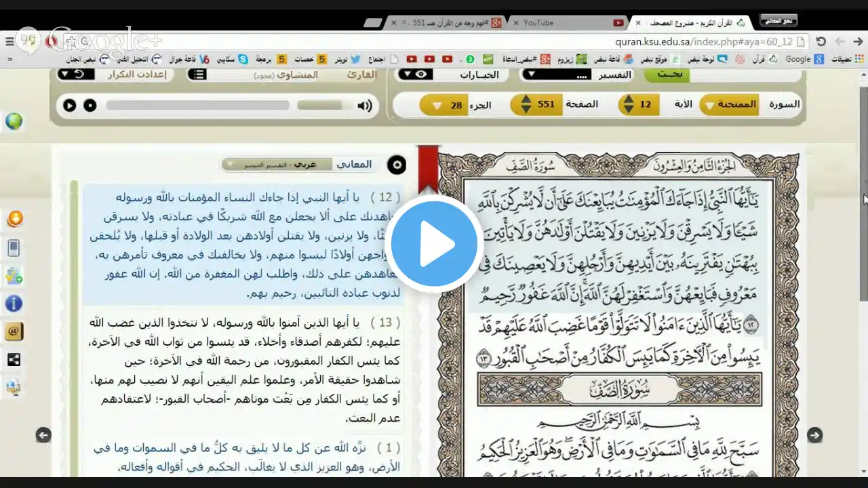
Task: Close the YouTube browser tab
Action: [516, 22]
